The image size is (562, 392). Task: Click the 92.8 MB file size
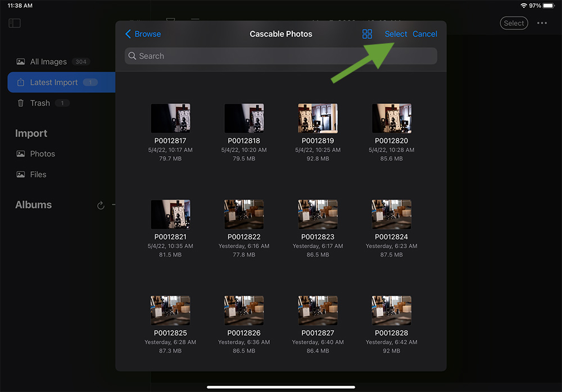coord(318,158)
